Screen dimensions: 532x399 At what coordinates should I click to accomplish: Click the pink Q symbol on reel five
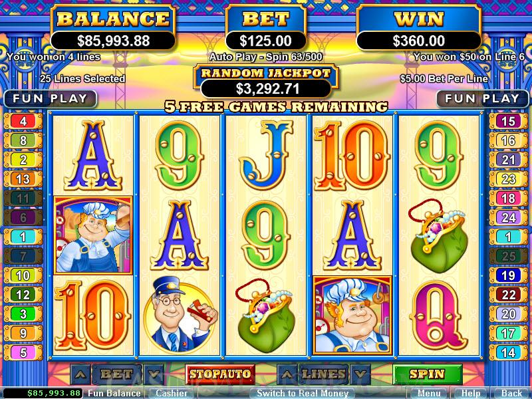[438, 315]
